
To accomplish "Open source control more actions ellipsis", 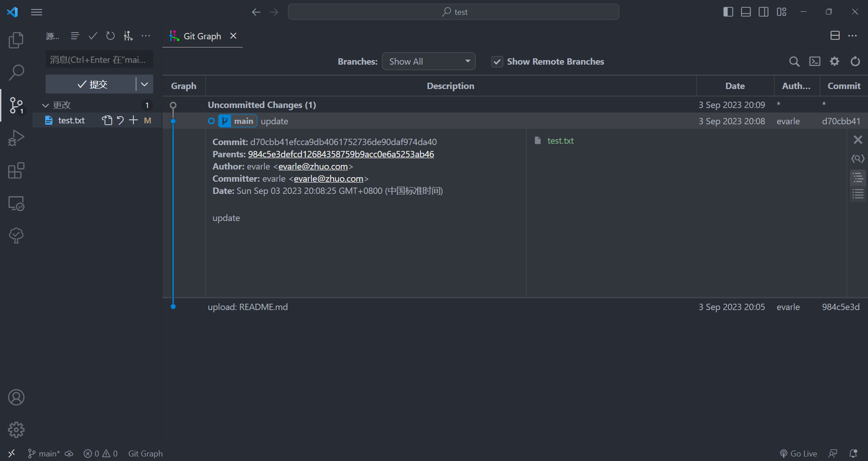I will coord(146,36).
